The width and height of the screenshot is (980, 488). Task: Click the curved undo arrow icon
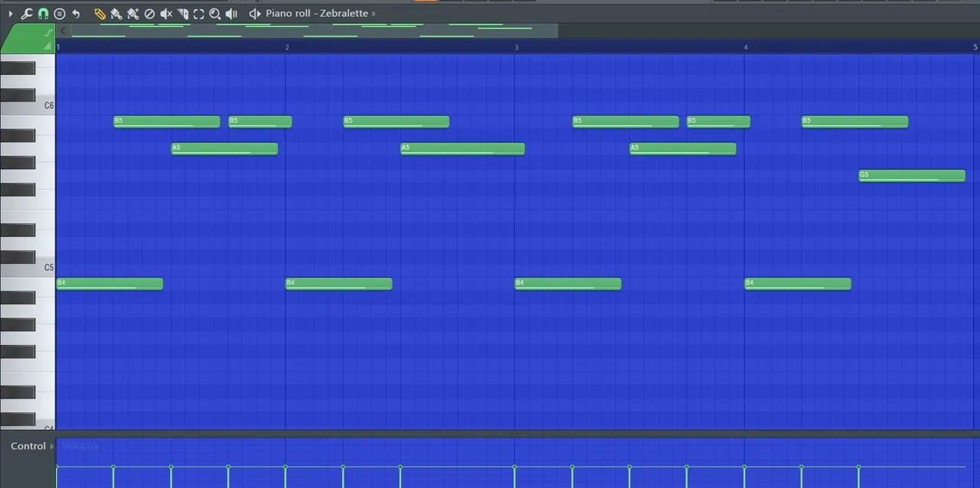pos(76,14)
